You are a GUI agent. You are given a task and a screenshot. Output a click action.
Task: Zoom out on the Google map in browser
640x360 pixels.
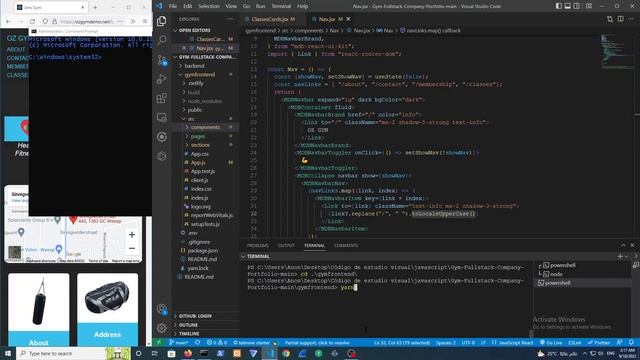click(x=132, y=248)
